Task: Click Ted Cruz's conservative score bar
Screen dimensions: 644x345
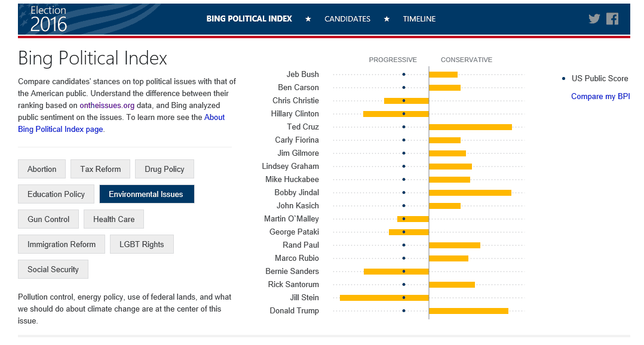Action: coord(470,127)
